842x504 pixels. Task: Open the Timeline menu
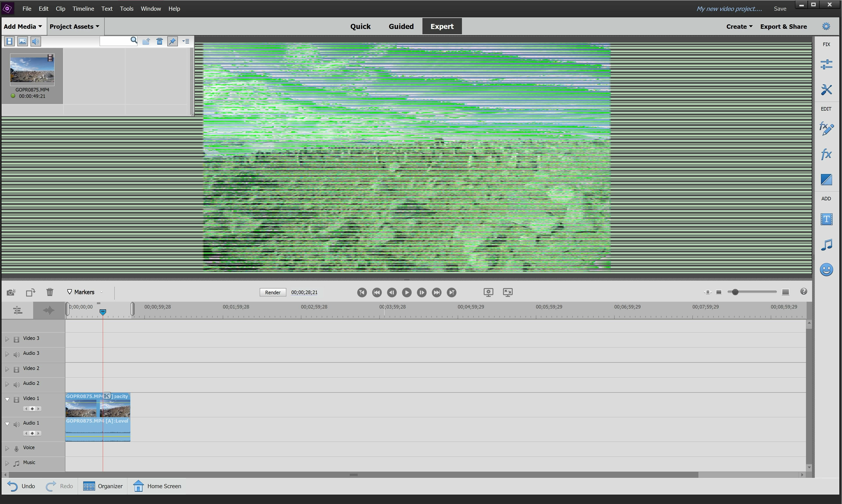(x=83, y=9)
